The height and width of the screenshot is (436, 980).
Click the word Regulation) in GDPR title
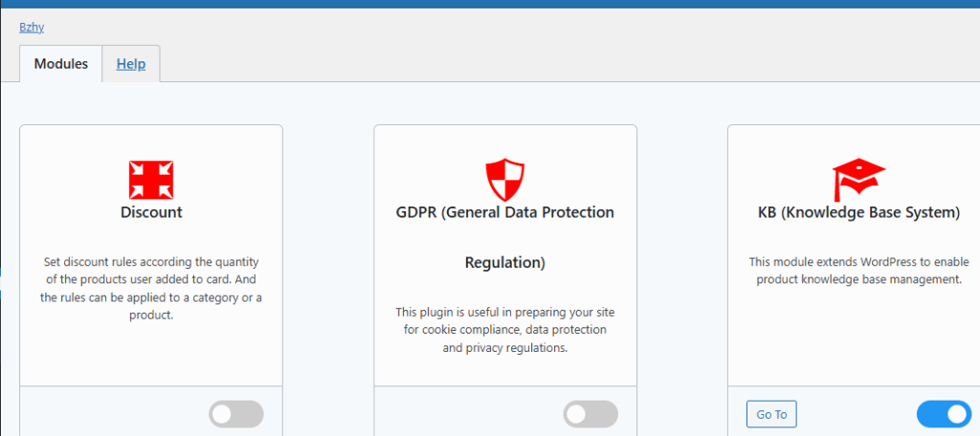(505, 262)
